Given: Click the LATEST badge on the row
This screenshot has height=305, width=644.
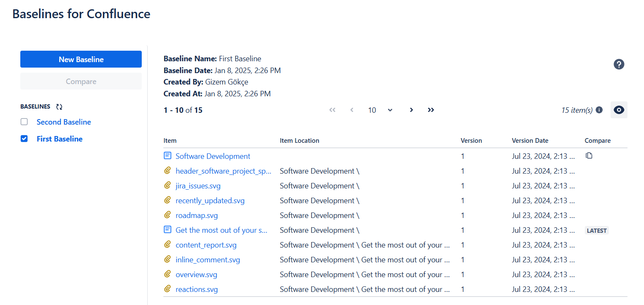Looking at the screenshot, I should (597, 230).
